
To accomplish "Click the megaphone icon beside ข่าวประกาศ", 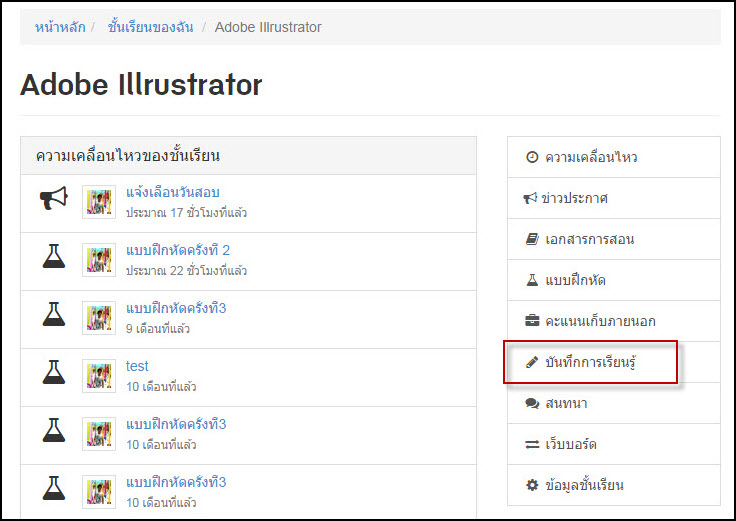I will pyautogui.click(x=530, y=198).
